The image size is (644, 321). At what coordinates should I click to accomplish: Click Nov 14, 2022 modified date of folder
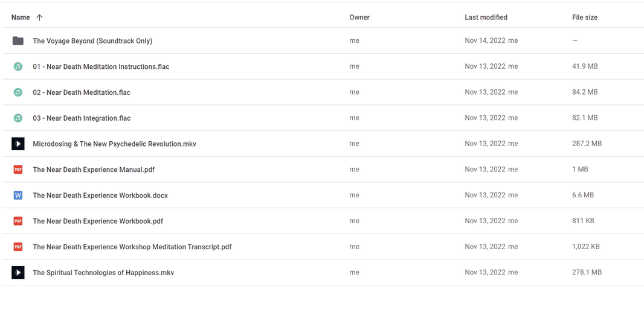485,41
